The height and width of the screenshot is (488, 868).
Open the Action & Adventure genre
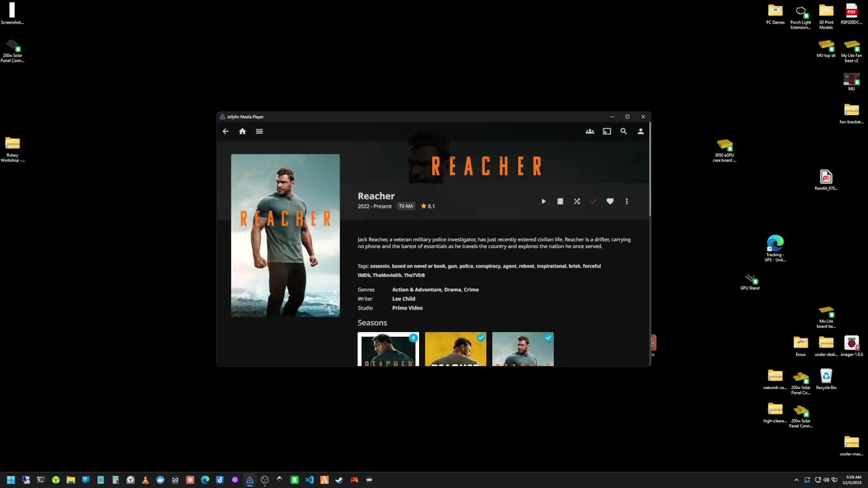point(416,289)
